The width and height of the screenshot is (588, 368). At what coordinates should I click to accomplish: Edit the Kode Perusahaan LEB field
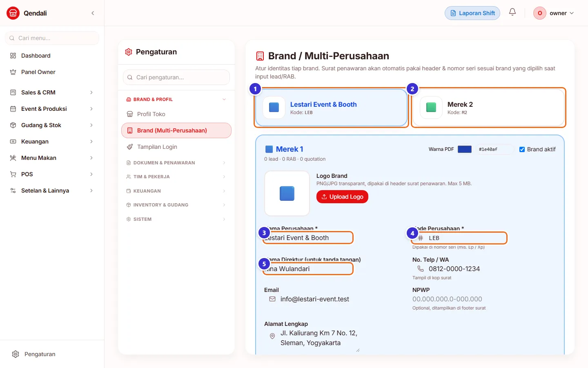(459, 238)
